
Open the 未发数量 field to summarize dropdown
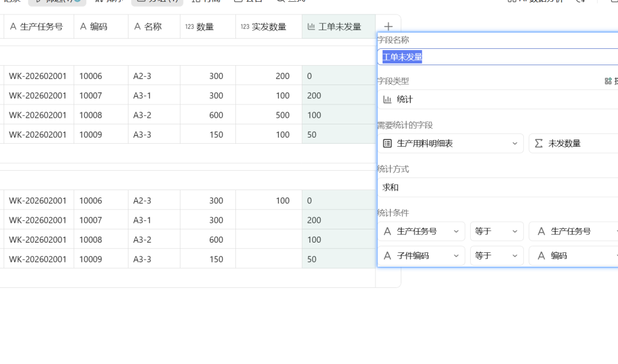pyautogui.click(x=573, y=144)
